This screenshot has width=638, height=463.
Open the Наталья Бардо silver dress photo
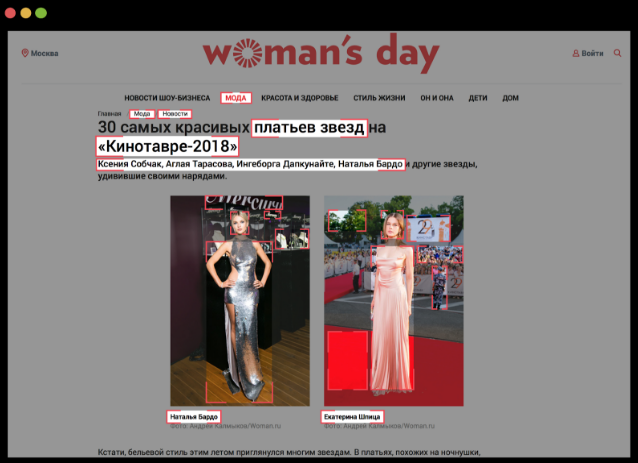click(x=239, y=300)
